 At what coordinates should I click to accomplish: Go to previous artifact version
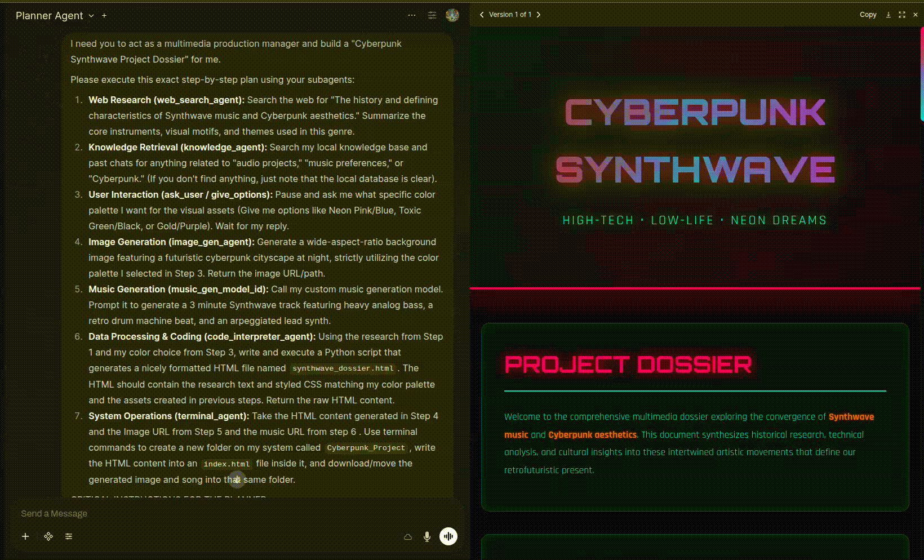(482, 15)
